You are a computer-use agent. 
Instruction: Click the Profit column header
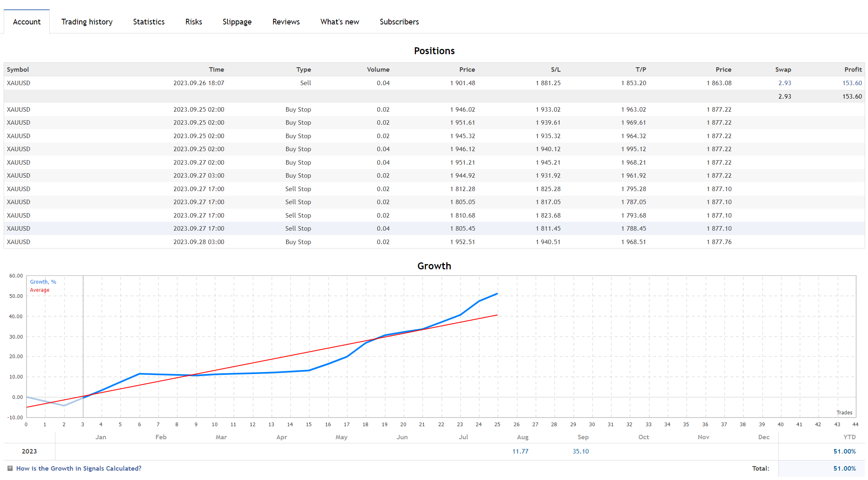(853, 70)
